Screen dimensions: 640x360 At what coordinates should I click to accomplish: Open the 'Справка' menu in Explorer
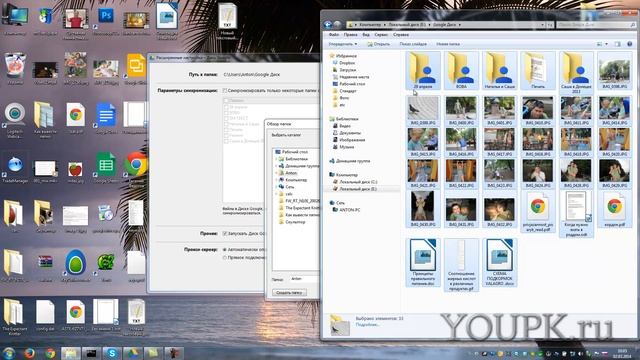tap(401, 35)
